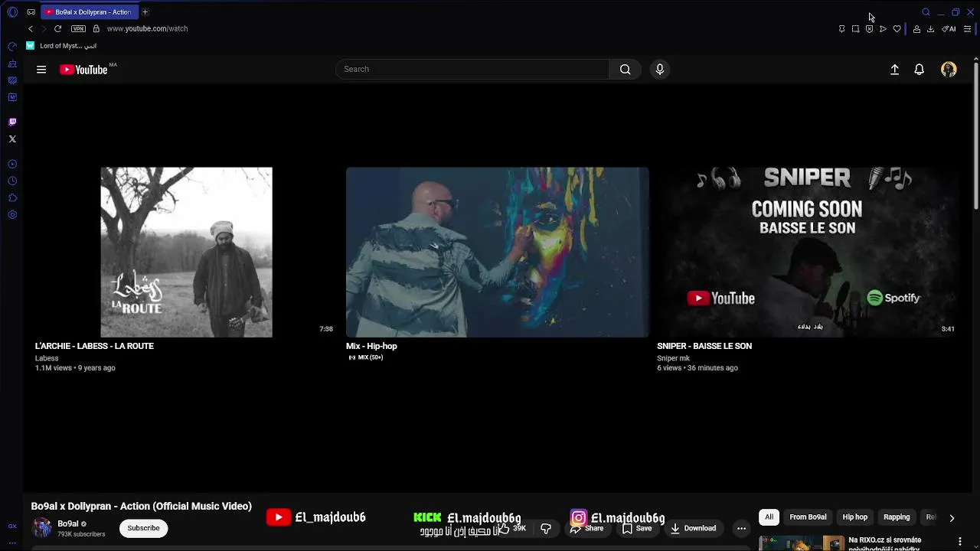Viewport: 980px width, 551px height.
Task: Download the video
Action: click(x=693, y=528)
